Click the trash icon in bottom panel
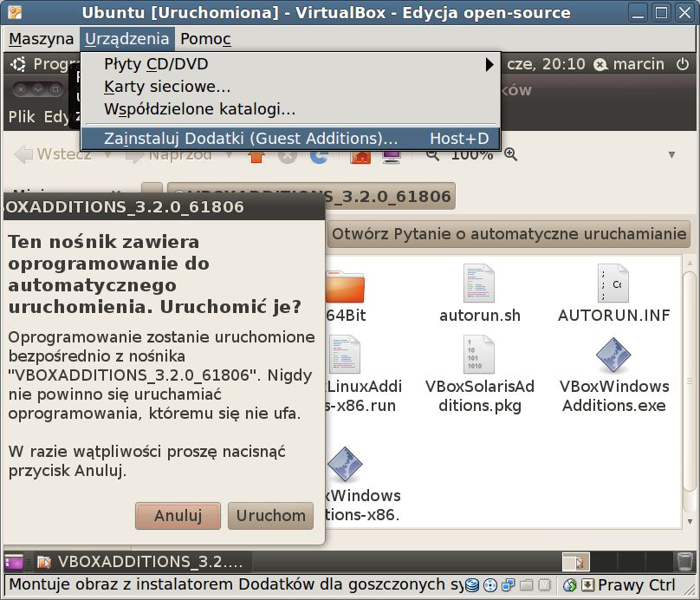 pos(684,561)
